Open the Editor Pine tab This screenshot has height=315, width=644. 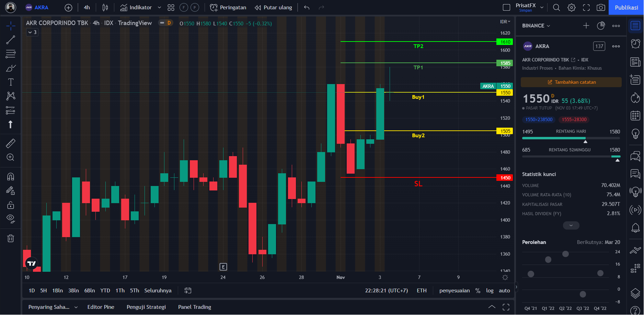(x=101, y=307)
